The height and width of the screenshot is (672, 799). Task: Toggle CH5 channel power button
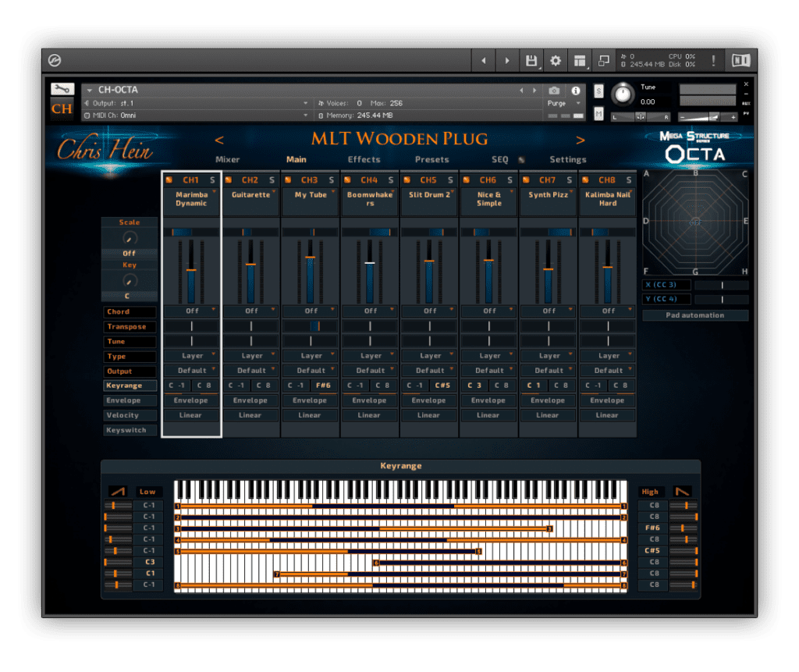pyautogui.click(x=407, y=180)
